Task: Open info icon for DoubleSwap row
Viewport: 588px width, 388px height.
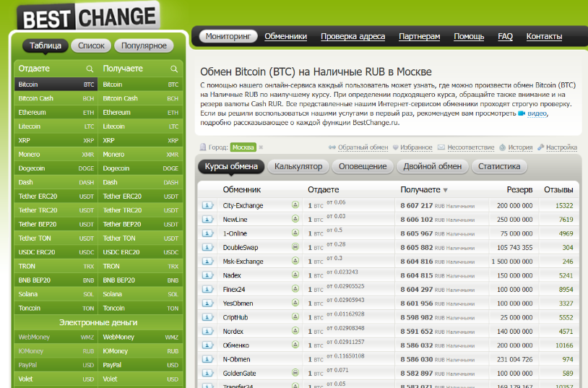Action: coord(208,247)
